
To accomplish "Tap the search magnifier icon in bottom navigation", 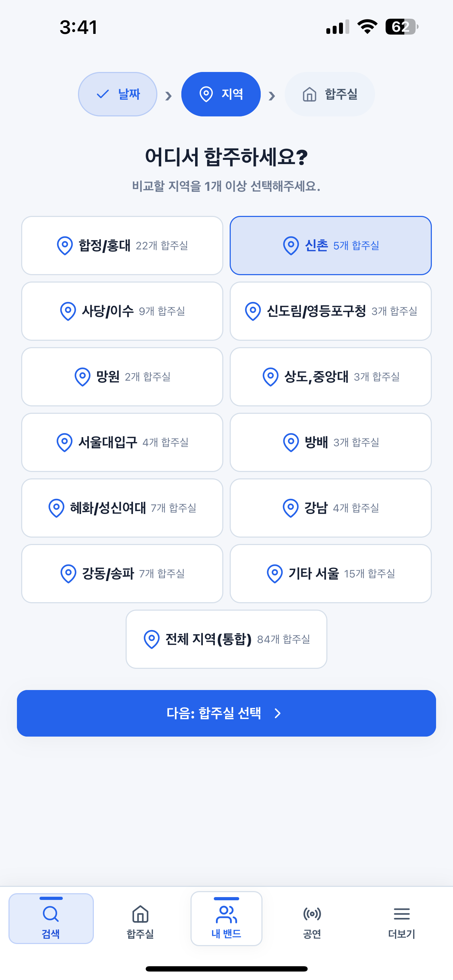I will tap(51, 913).
